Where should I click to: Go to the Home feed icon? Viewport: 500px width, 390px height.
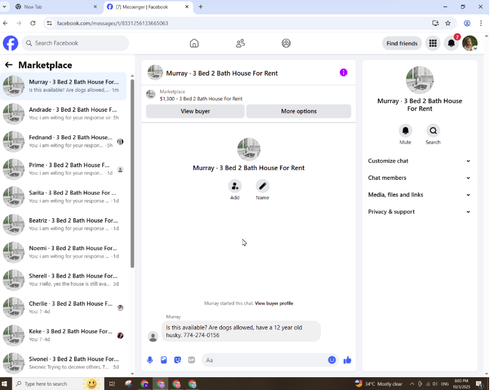pos(194,43)
